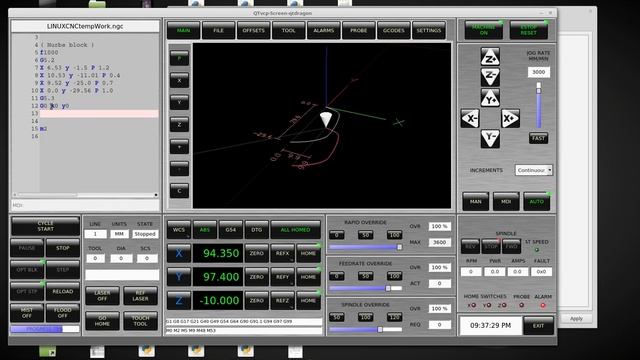Jog Z axis down with Z- arrow

coord(490,77)
